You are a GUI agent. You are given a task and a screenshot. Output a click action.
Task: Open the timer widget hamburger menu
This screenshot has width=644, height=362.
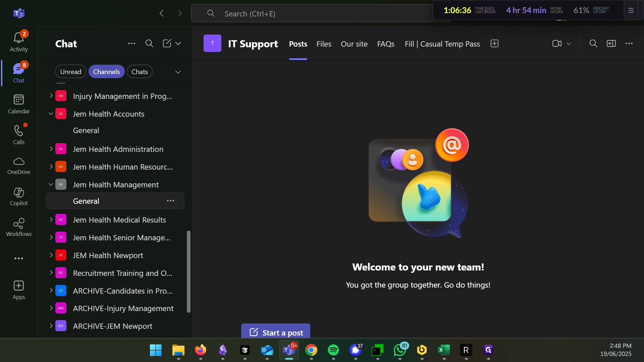631,10
